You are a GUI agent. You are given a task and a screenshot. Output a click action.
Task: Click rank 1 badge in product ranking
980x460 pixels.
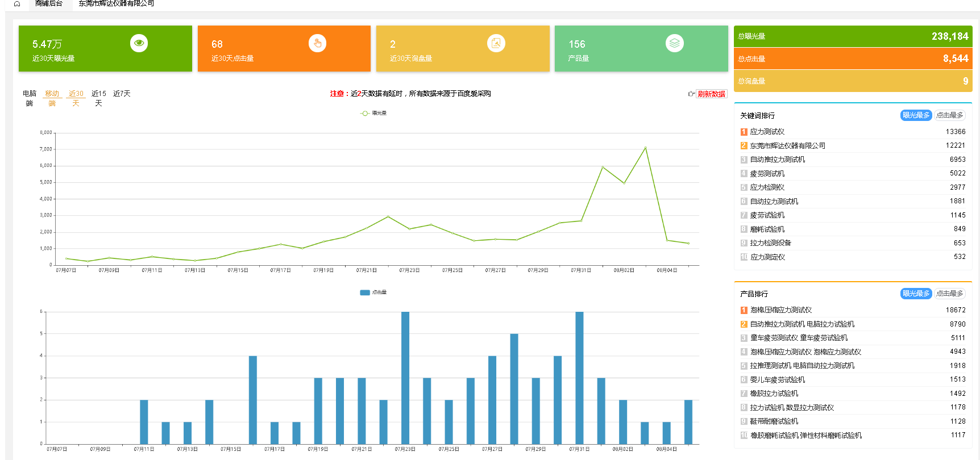744,310
